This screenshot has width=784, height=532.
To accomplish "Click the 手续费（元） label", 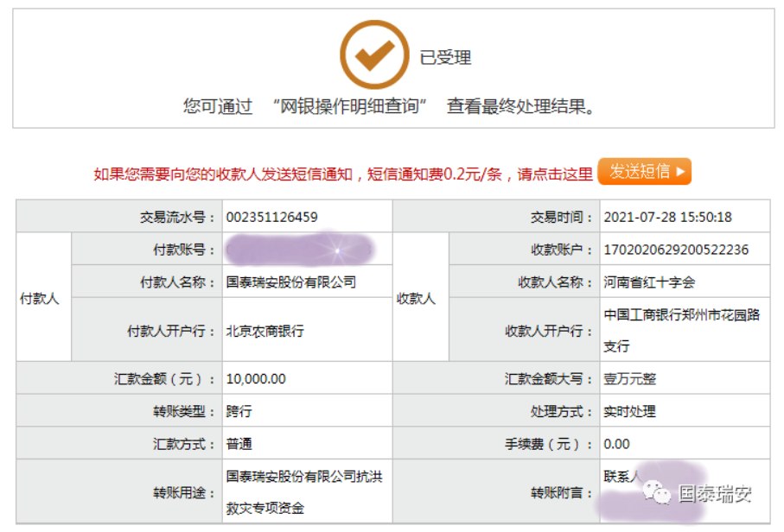I will pyautogui.click(x=549, y=444).
